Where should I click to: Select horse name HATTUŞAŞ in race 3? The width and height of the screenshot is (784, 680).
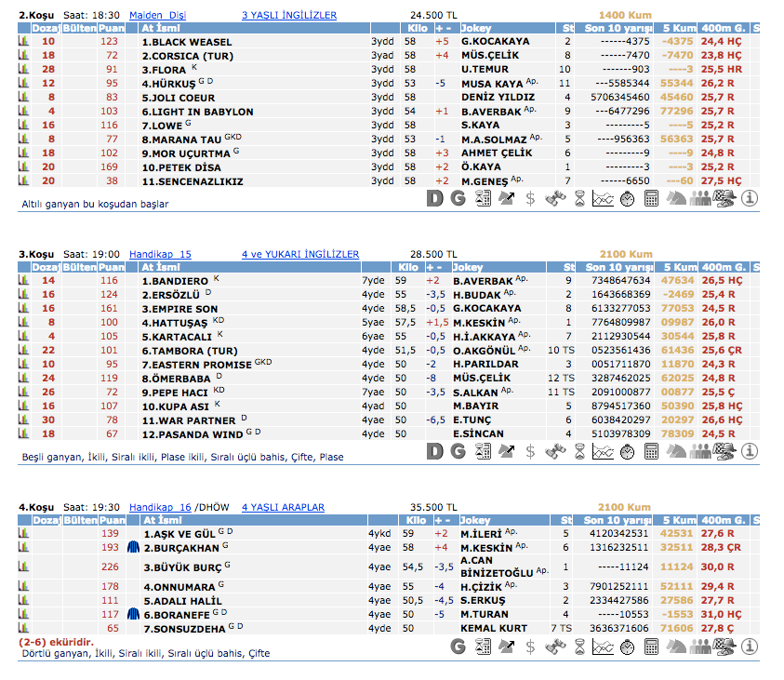tap(175, 322)
